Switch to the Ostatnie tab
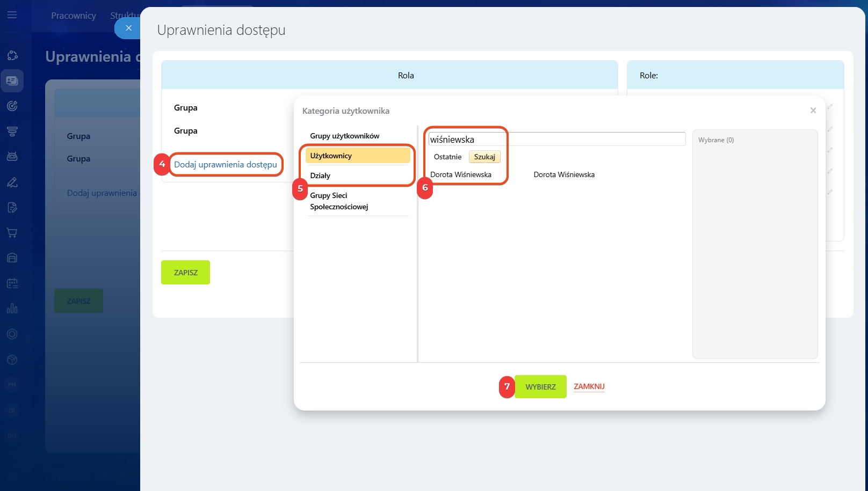 pyautogui.click(x=447, y=157)
